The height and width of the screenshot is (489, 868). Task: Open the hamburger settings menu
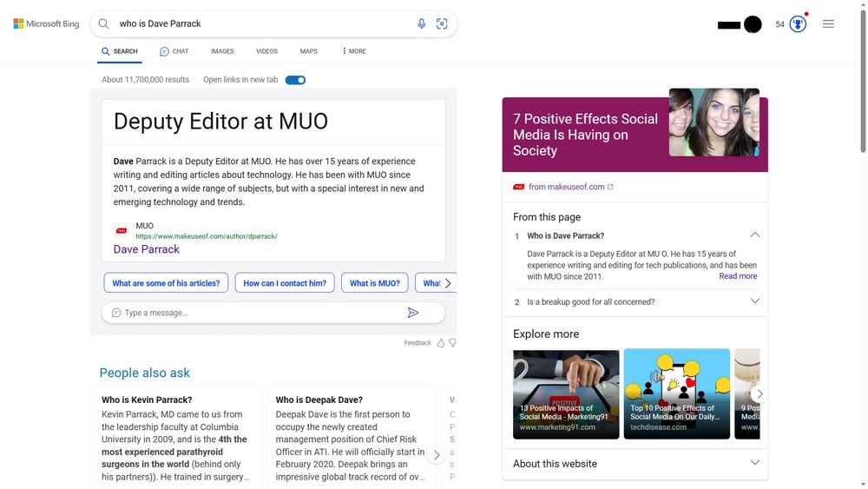point(828,23)
